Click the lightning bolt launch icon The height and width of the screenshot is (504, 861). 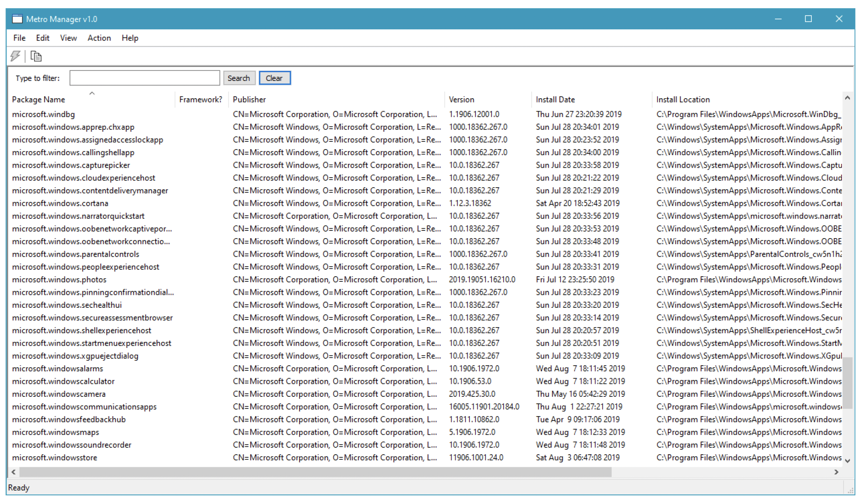coord(16,56)
